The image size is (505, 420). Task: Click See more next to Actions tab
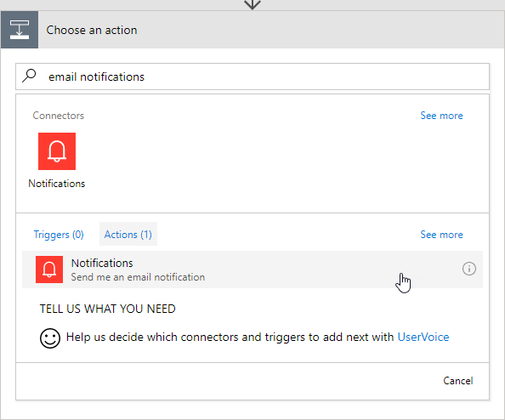[441, 235]
